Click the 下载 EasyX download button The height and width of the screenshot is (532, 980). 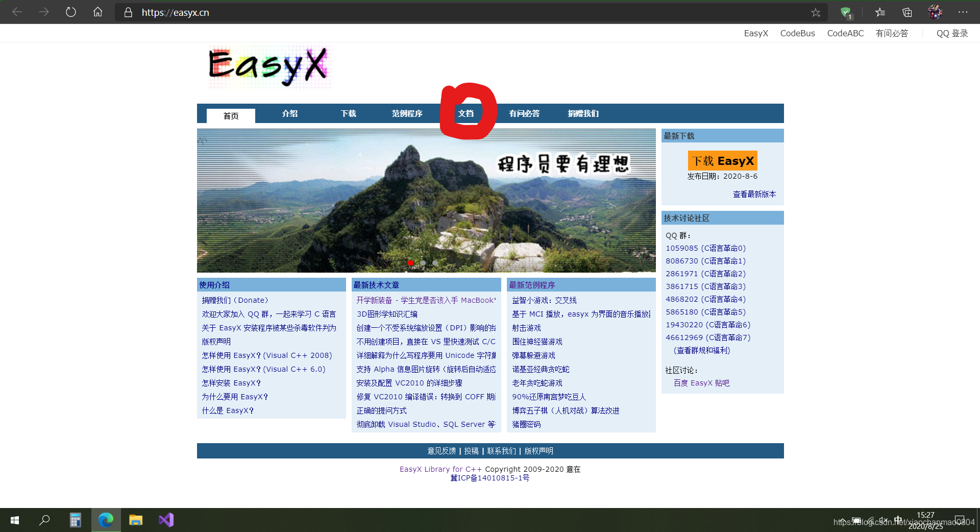pyautogui.click(x=722, y=160)
